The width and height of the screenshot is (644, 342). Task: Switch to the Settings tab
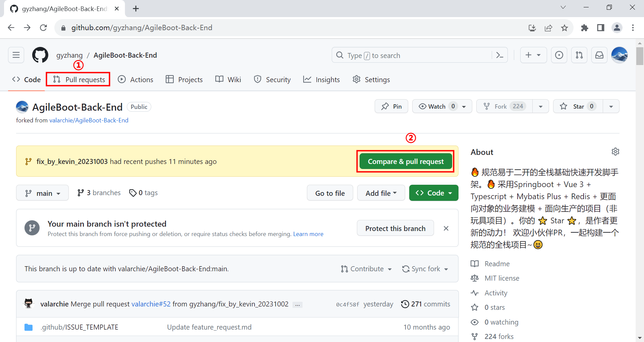371,79
